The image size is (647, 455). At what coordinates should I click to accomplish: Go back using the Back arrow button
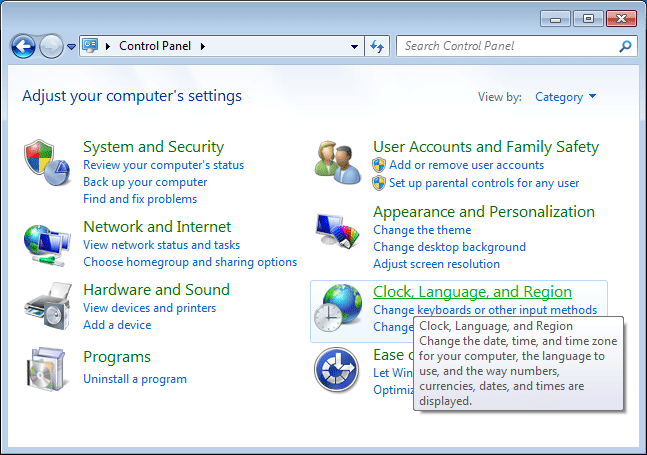point(24,46)
